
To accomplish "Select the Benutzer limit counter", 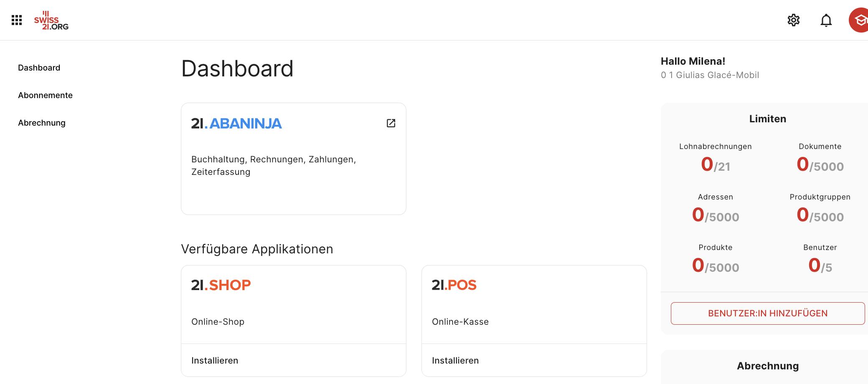I will tap(820, 265).
